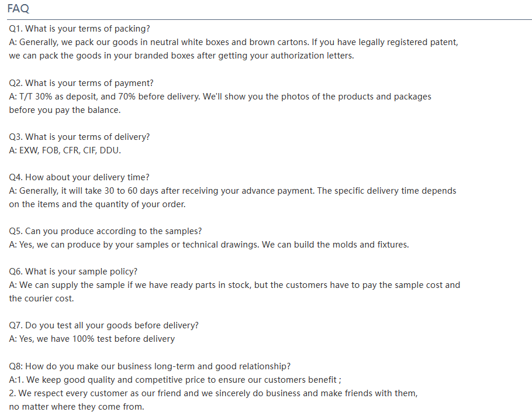Select the Q6 sample policy question

[x=73, y=272]
